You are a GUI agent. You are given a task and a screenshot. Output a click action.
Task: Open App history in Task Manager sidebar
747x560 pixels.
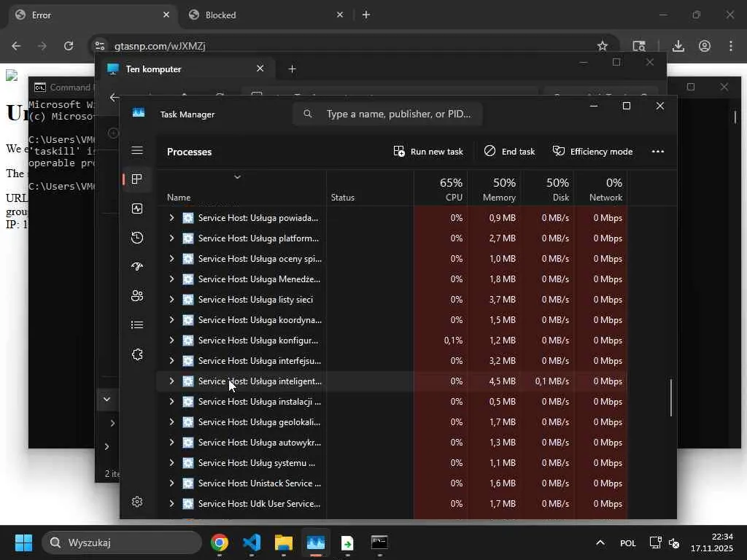click(136, 238)
